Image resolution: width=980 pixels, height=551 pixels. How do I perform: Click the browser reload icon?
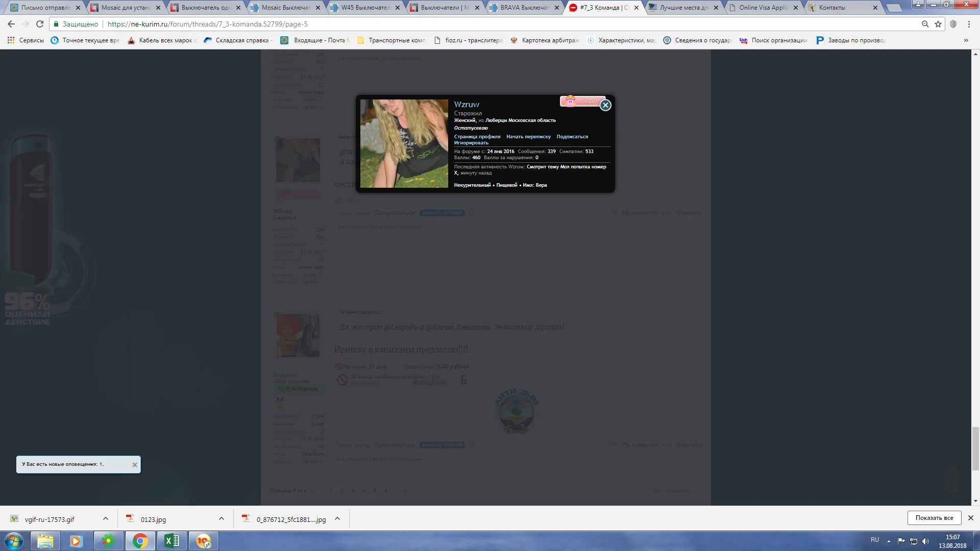40,24
